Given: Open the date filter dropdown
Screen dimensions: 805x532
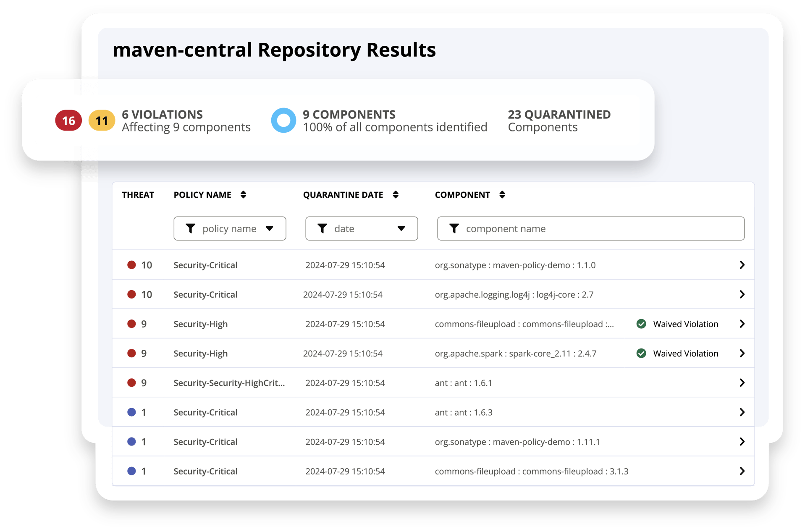Looking at the screenshot, I should tap(401, 228).
